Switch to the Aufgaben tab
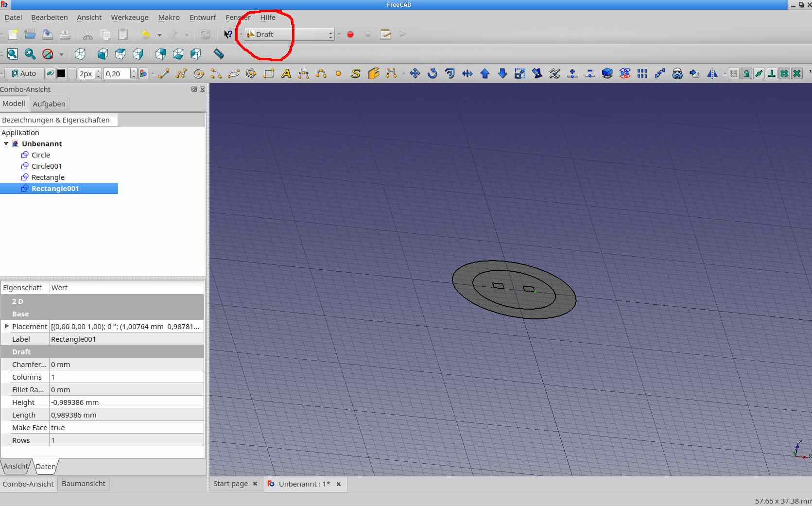The width and height of the screenshot is (812, 506). coord(49,104)
